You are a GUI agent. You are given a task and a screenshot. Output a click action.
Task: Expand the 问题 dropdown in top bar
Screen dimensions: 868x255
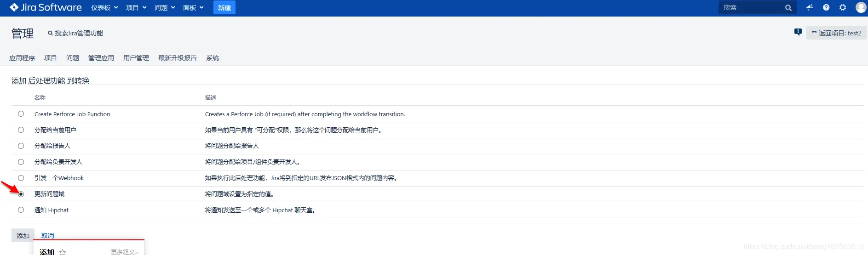[x=165, y=8]
